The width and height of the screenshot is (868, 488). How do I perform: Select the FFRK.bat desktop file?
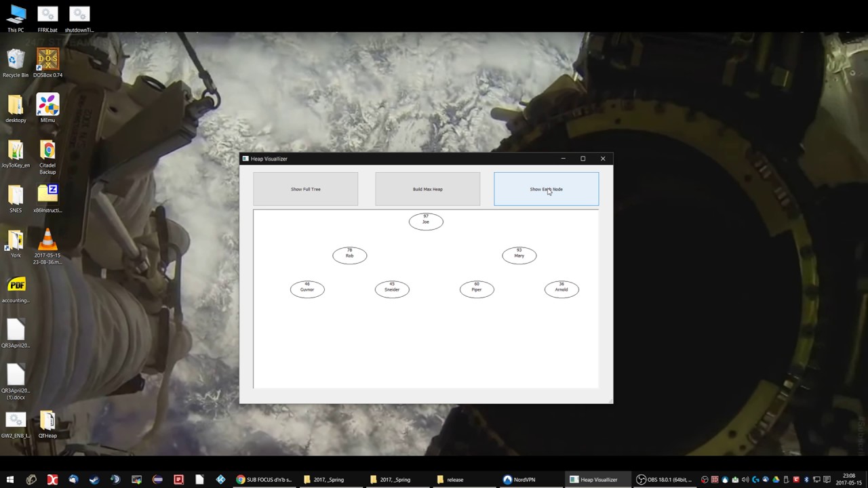pos(47,18)
